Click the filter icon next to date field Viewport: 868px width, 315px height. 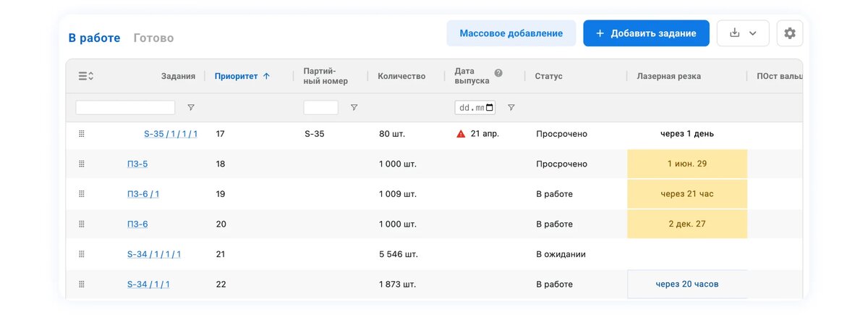[x=511, y=107]
